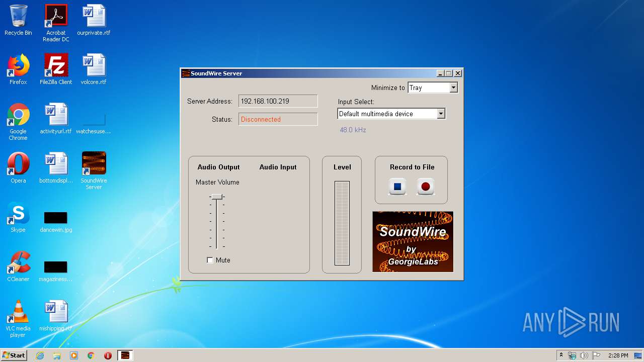
Task: Select the dancewin.jpg image file
Action: (56, 222)
